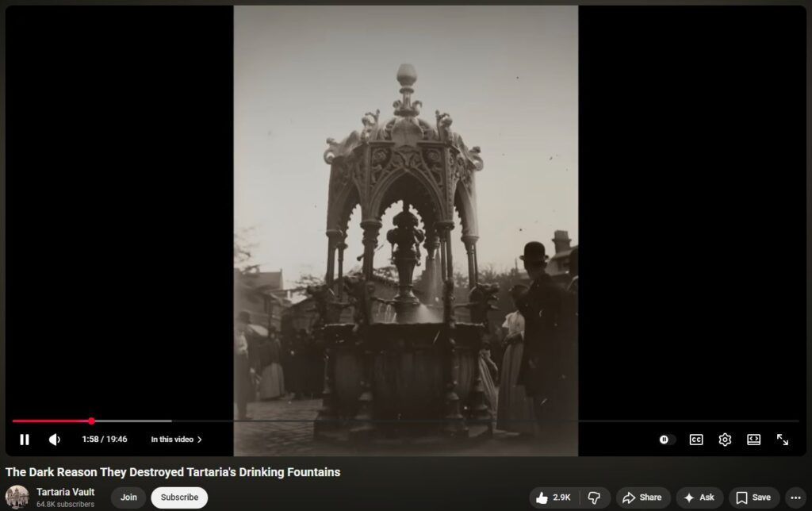Click the Tartaria Vault channel name
Screen dimensions: 812x511
65,492
